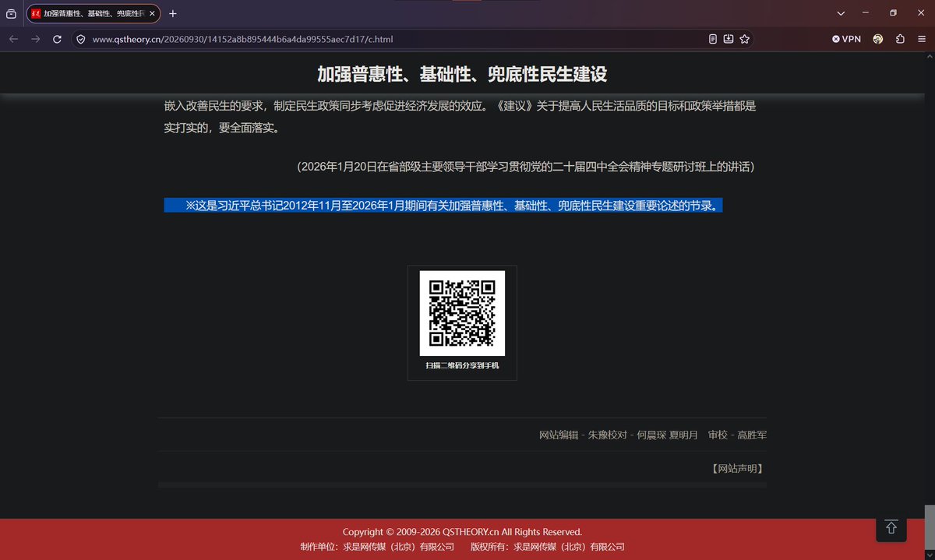Image resolution: width=935 pixels, height=560 pixels.
Task: Click the install/download icon in address bar
Action: tap(729, 39)
